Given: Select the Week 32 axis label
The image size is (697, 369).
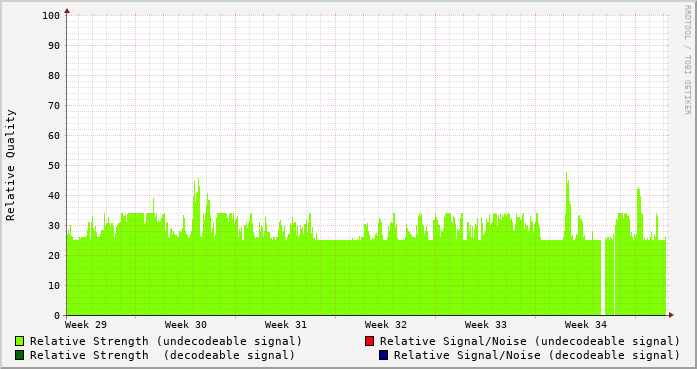Looking at the screenshot, I should pyautogui.click(x=386, y=325).
